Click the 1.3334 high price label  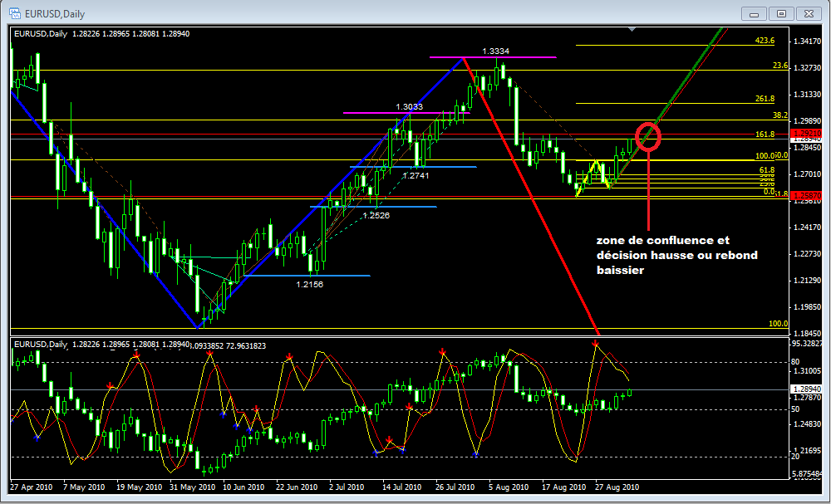point(497,51)
